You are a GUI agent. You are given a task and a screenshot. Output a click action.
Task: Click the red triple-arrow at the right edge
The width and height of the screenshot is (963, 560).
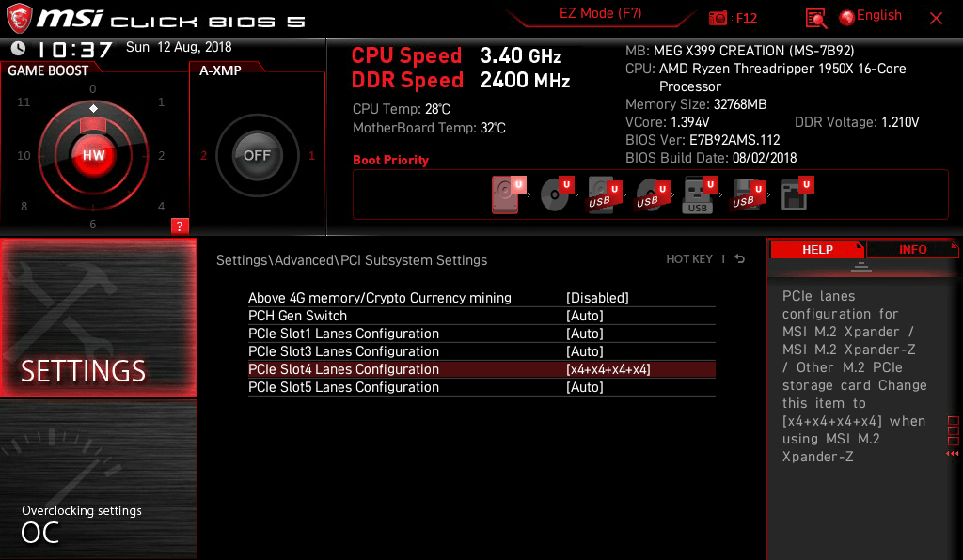(x=953, y=454)
